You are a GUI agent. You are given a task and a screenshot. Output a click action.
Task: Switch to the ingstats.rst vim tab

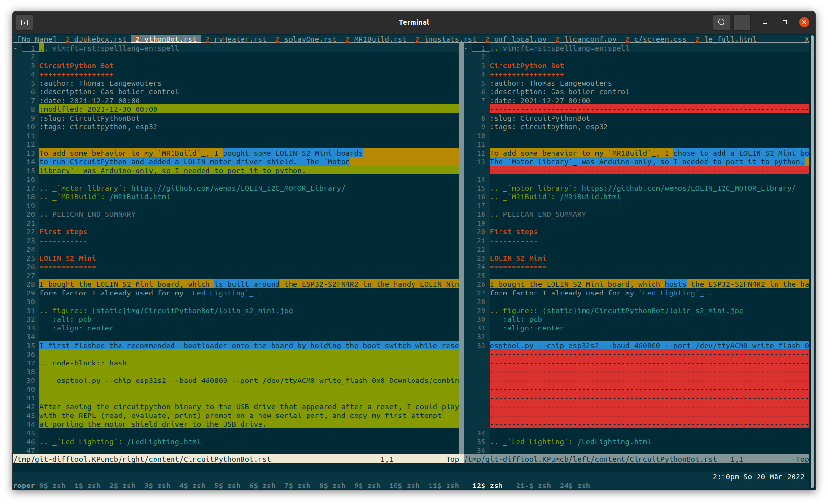tap(446, 39)
